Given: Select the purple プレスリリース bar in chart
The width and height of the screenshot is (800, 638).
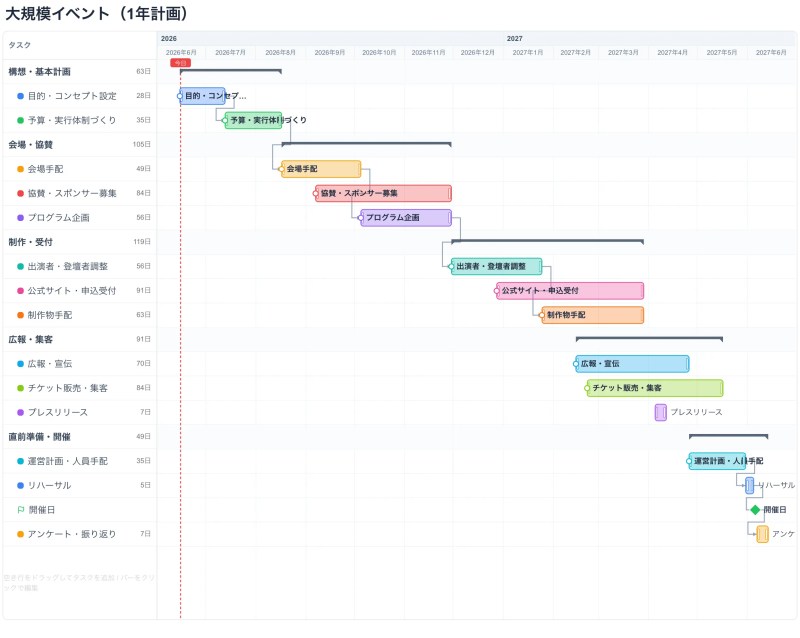Looking at the screenshot, I should click(x=661, y=412).
